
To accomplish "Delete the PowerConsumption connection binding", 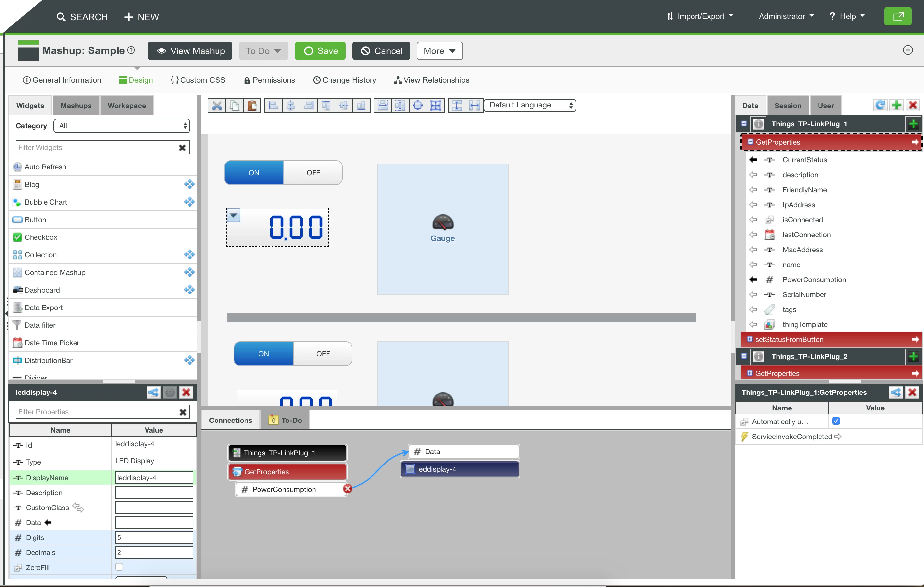I will coord(348,489).
